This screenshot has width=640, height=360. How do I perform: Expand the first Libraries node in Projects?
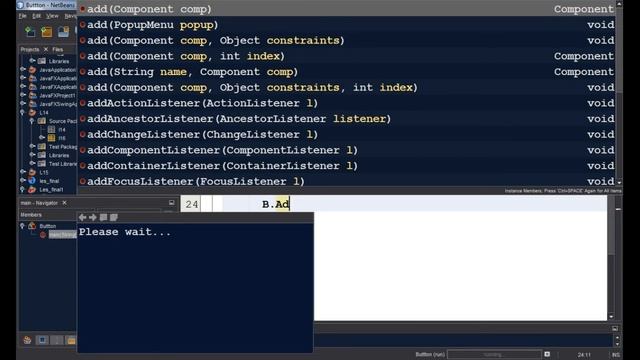coord(32,61)
